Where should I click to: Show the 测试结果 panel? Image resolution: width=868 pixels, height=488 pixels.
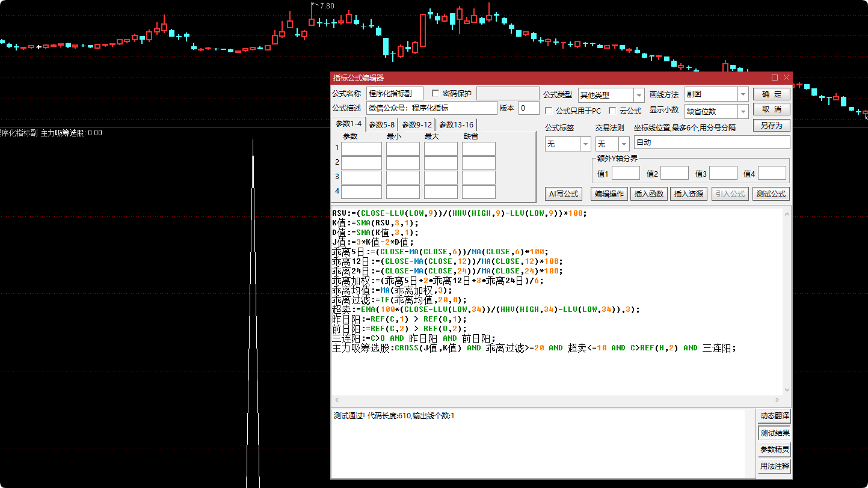click(x=774, y=433)
